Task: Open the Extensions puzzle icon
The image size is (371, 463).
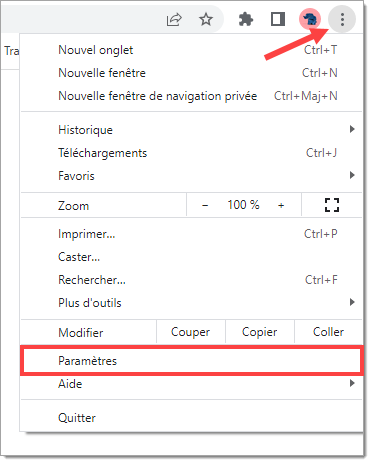Action: pos(246,19)
